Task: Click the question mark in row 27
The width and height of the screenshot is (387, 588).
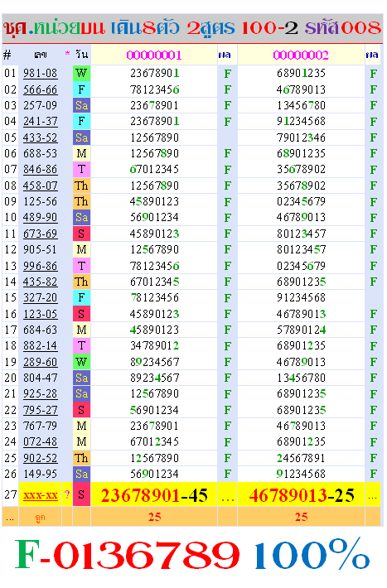Action: (67, 495)
